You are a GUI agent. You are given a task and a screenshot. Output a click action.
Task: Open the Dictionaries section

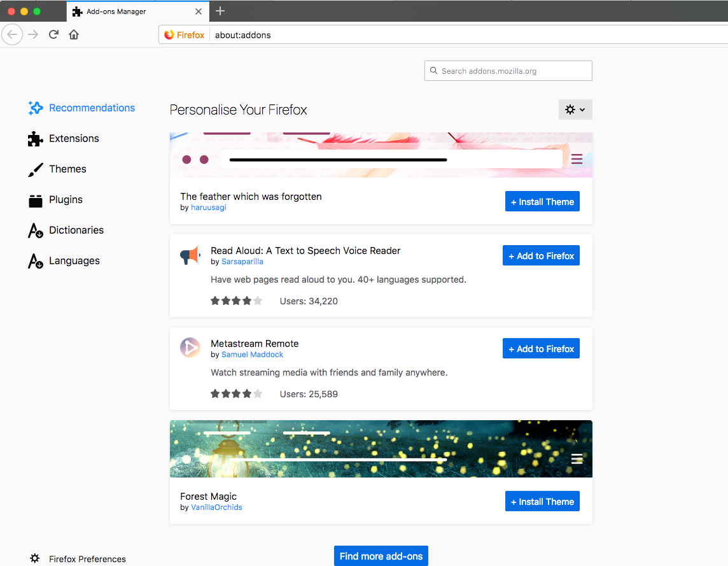click(35, 230)
